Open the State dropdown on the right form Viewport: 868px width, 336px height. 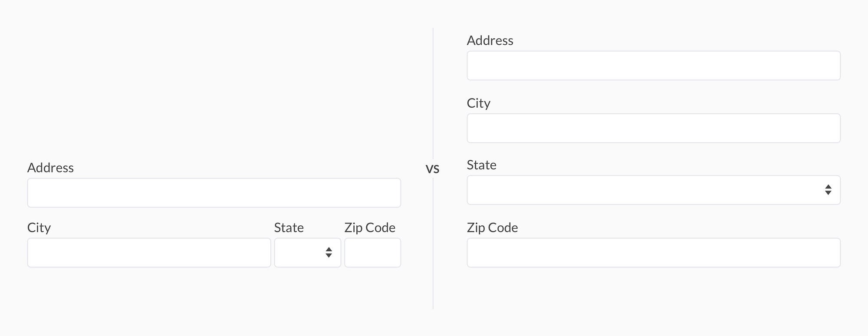(x=653, y=191)
